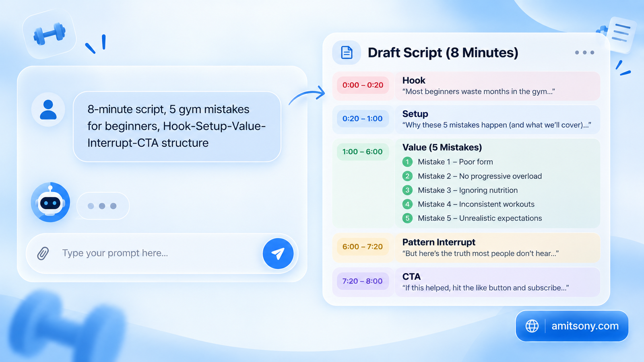Click the user prompt message bubble

click(177, 127)
